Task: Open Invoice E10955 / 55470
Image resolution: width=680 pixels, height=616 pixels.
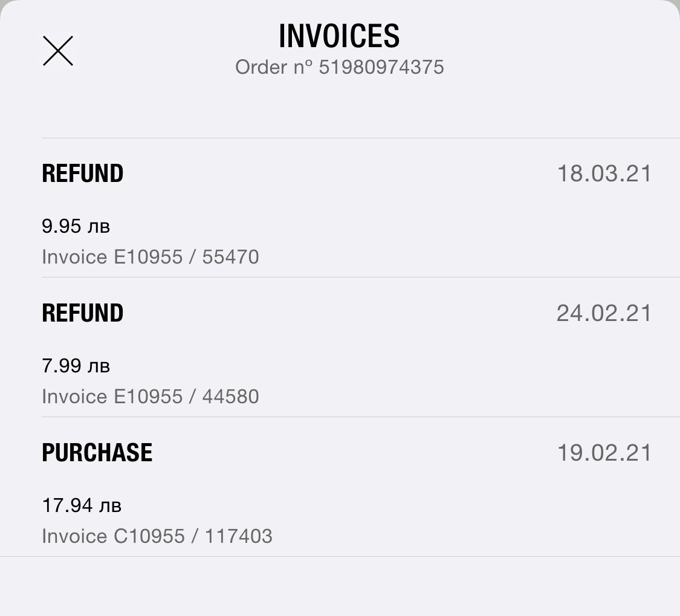Action: pyautogui.click(x=151, y=257)
